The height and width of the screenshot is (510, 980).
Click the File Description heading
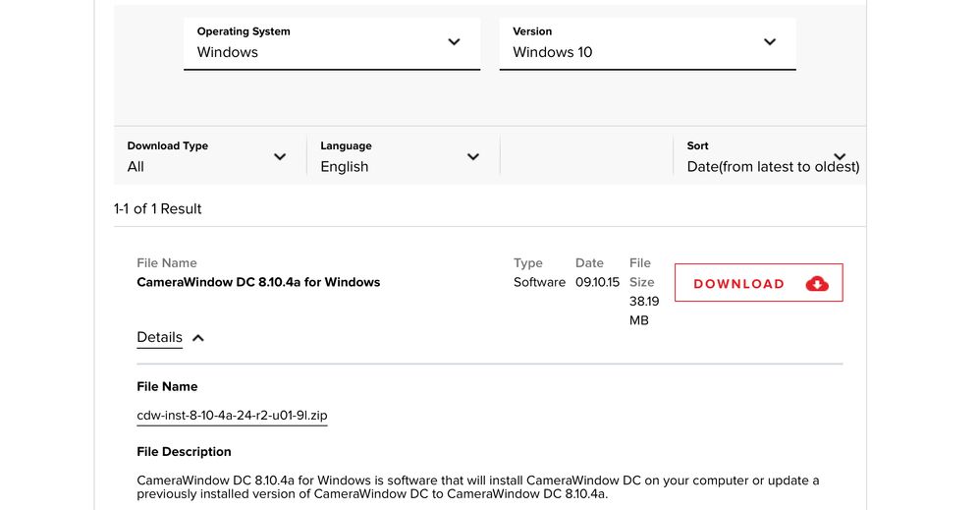tap(184, 452)
